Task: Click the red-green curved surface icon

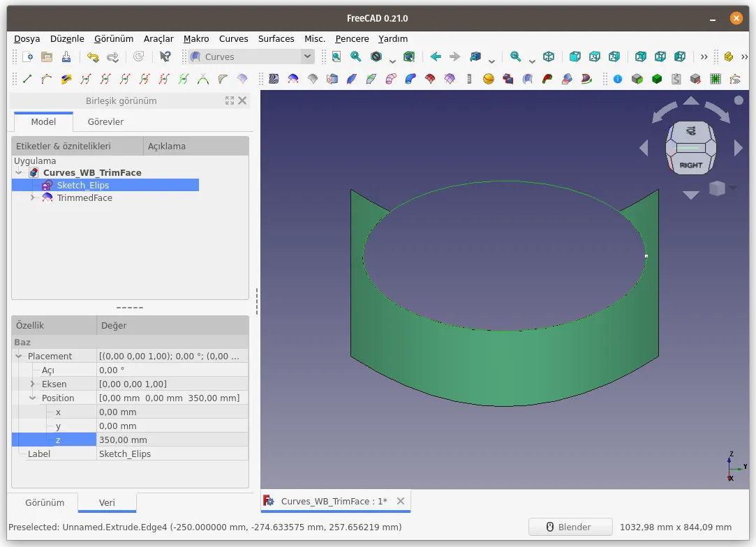Action: [547, 79]
